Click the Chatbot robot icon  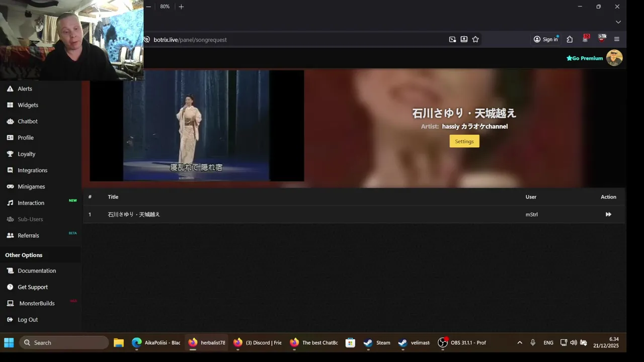click(10, 121)
